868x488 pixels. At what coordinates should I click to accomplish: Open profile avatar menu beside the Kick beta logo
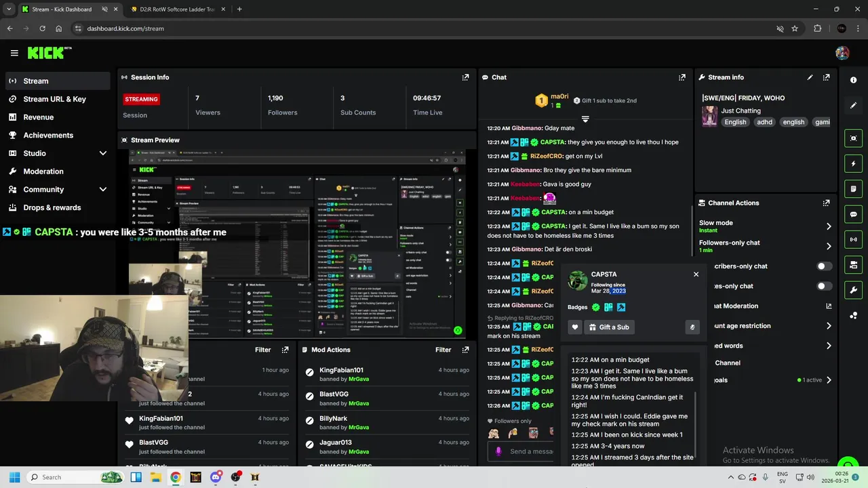pyautogui.click(x=842, y=53)
